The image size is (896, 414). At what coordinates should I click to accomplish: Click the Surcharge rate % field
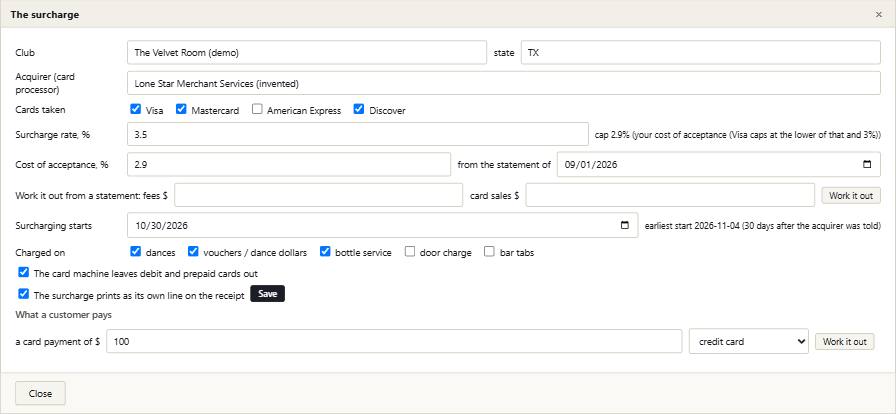click(358, 134)
